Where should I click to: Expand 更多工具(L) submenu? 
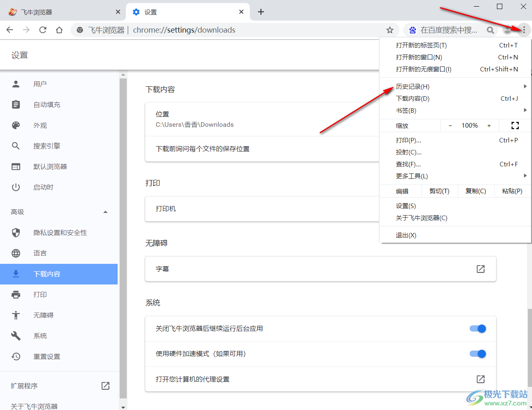[x=456, y=176]
